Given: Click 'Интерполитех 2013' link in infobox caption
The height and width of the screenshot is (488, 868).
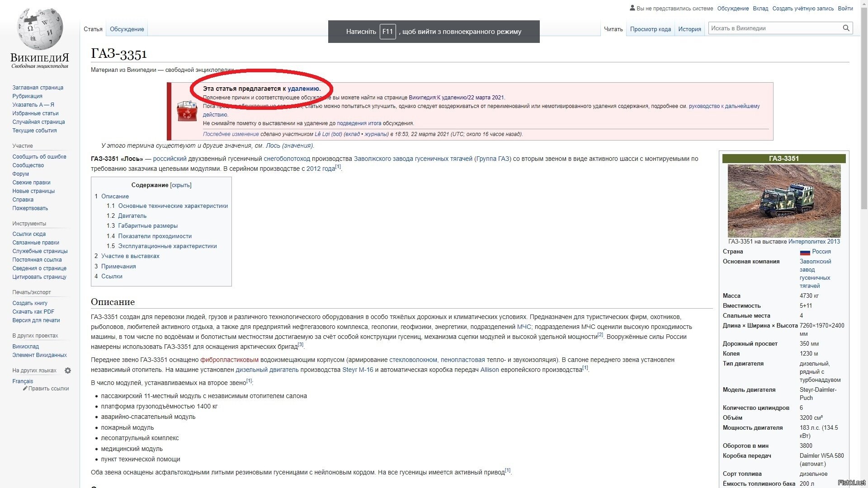Looking at the screenshot, I should (x=814, y=242).
